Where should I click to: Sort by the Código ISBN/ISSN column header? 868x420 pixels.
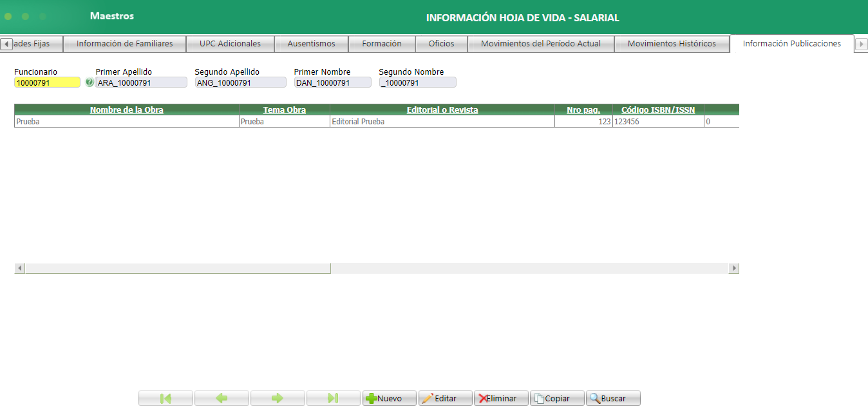pos(657,110)
